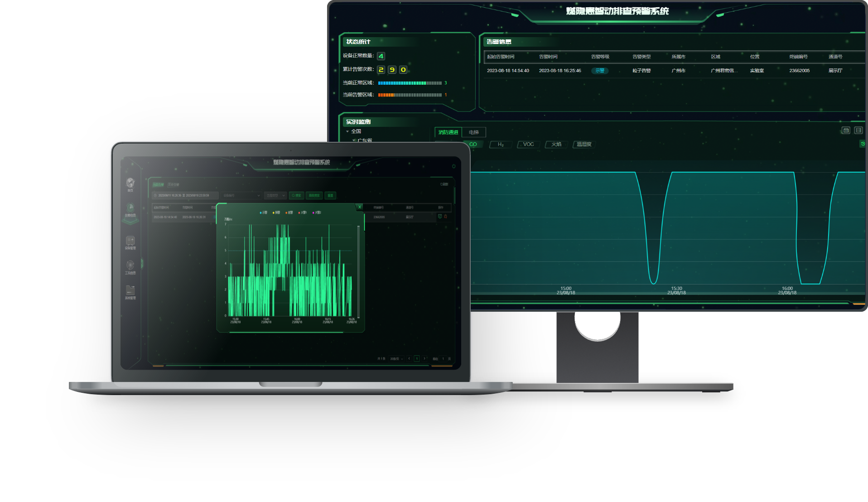This screenshot has height=502, width=868.
Task: Click the date range input field
Action: click(x=185, y=196)
